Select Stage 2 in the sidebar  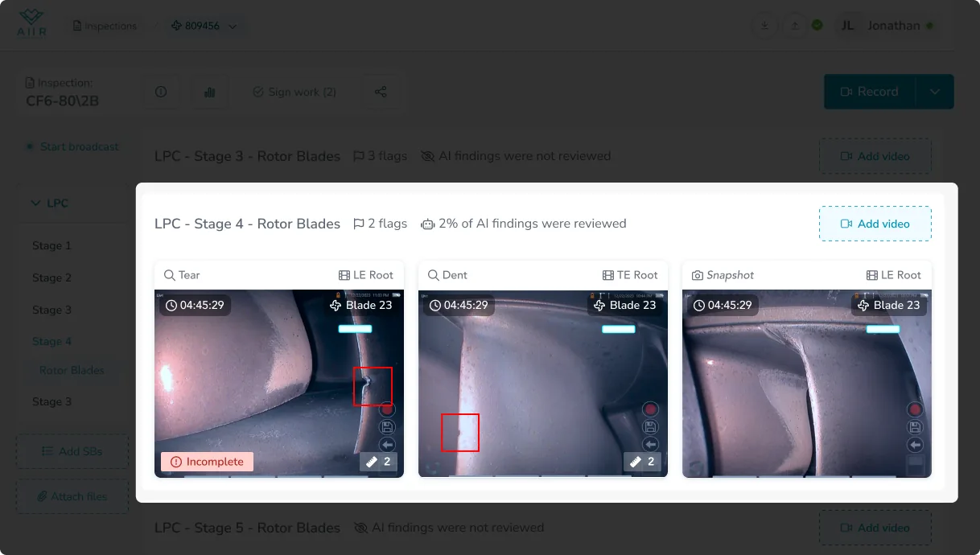click(x=51, y=277)
